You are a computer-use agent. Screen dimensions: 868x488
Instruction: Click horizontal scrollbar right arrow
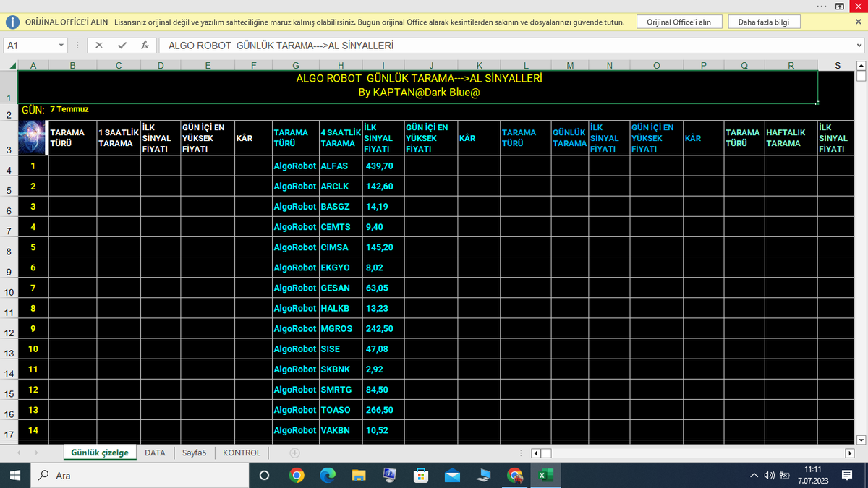click(850, 453)
